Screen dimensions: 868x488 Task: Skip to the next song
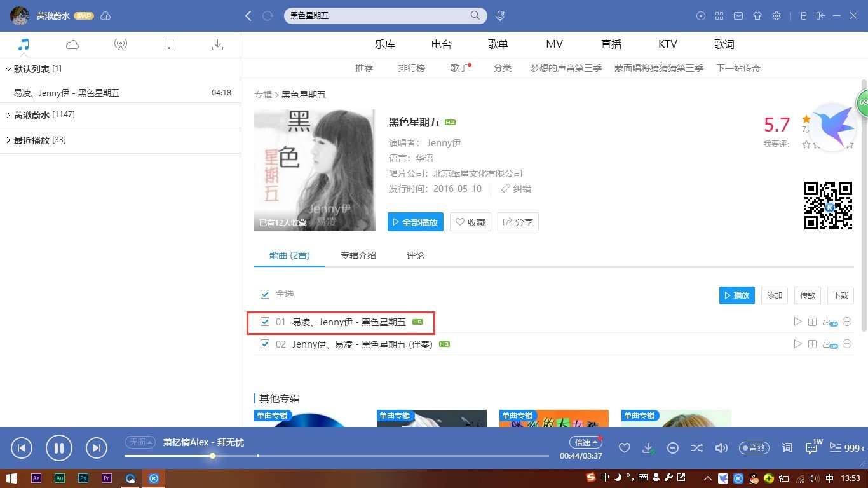97,448
